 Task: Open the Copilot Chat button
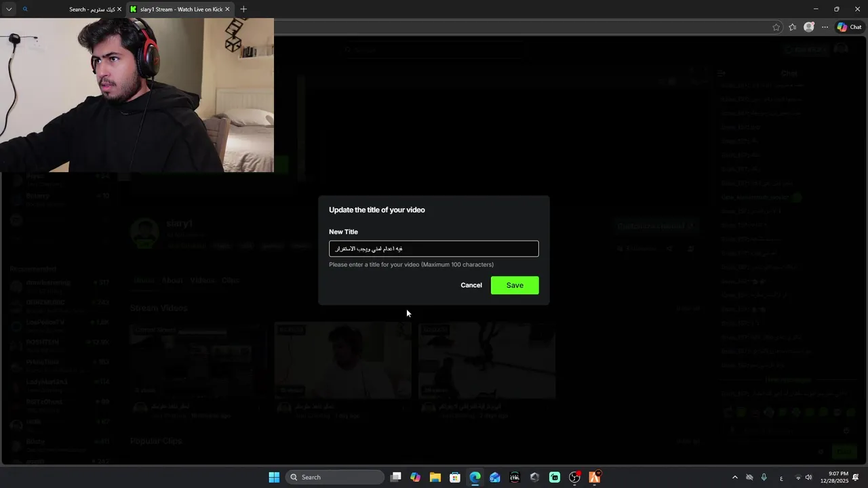tap(849, 27)
